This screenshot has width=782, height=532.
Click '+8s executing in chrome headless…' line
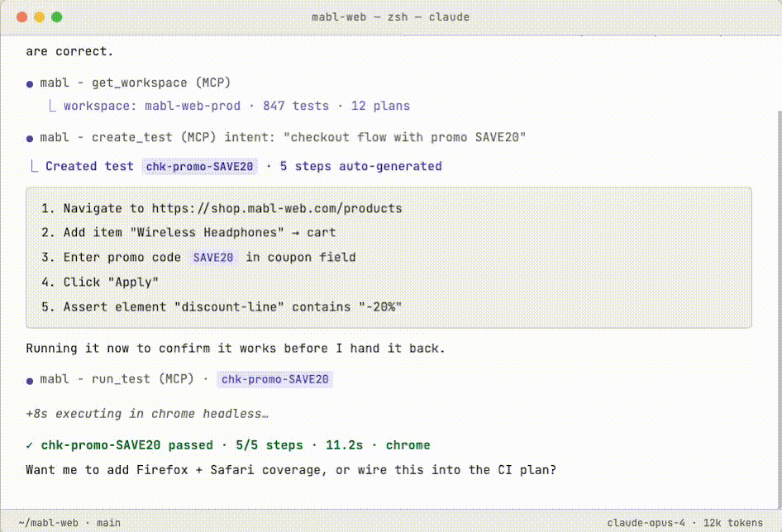point(147,415)
